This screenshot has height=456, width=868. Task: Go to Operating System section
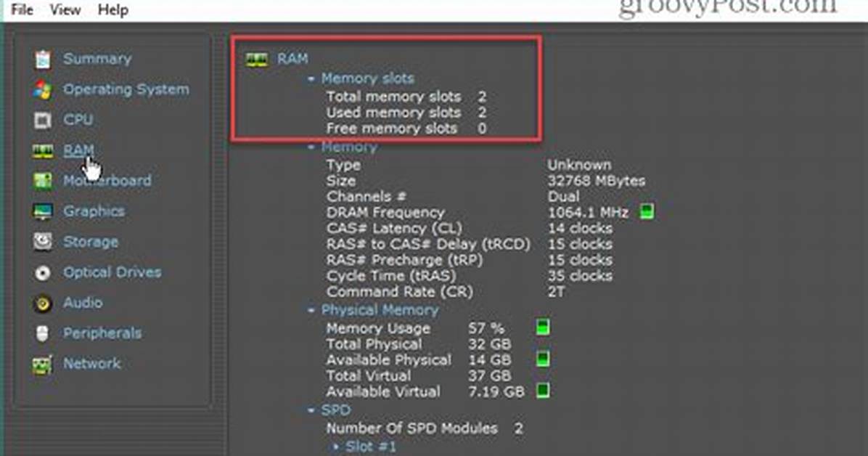click(x=126, y=89)
